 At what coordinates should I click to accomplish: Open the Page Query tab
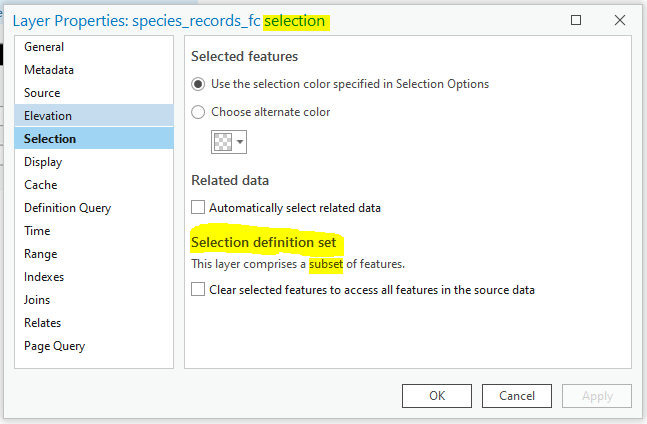[55, 346]
